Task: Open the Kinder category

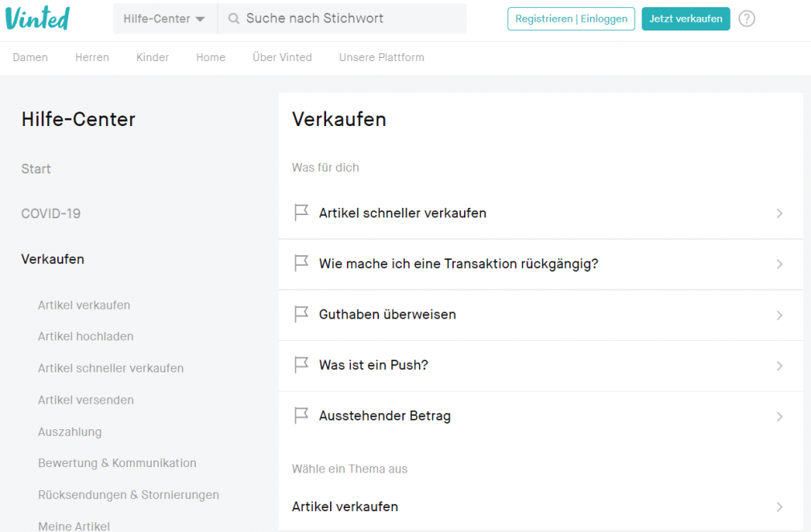Action: click(153, 58)
